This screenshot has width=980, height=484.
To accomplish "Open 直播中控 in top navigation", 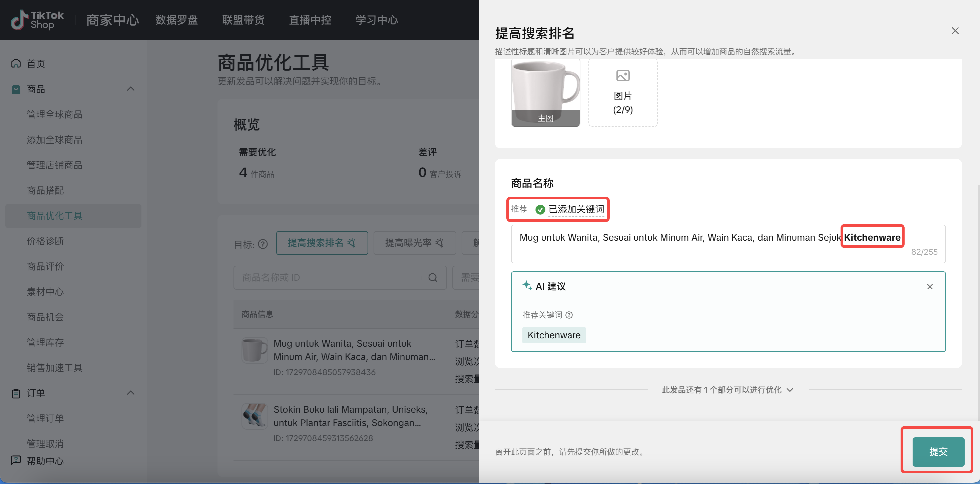I will pyautogui.click(x=310, y=20).
